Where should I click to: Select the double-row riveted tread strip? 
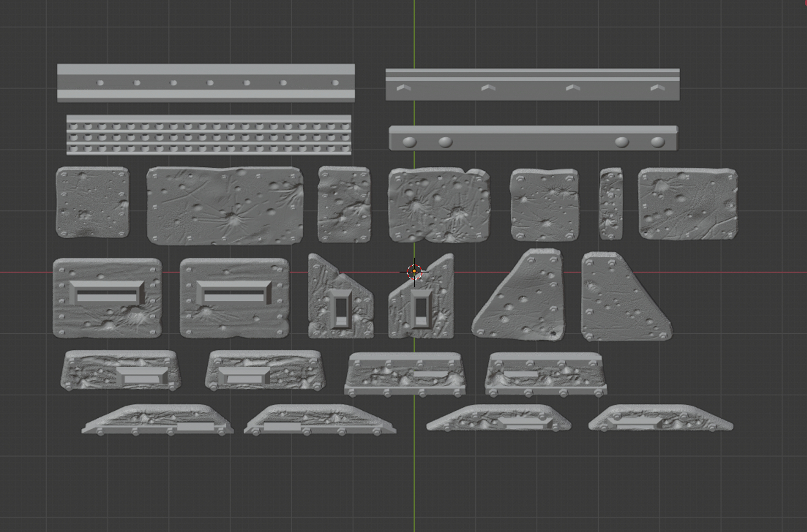(209, 135)
